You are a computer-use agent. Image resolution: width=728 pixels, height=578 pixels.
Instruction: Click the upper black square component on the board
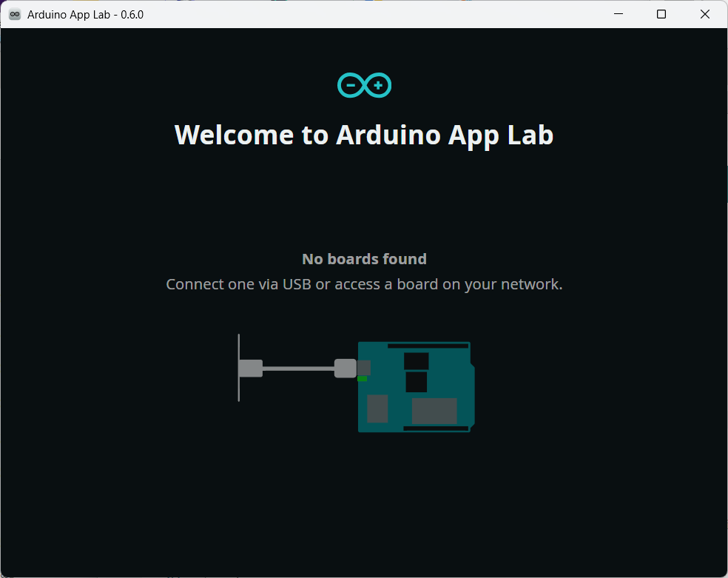point(416,361)
